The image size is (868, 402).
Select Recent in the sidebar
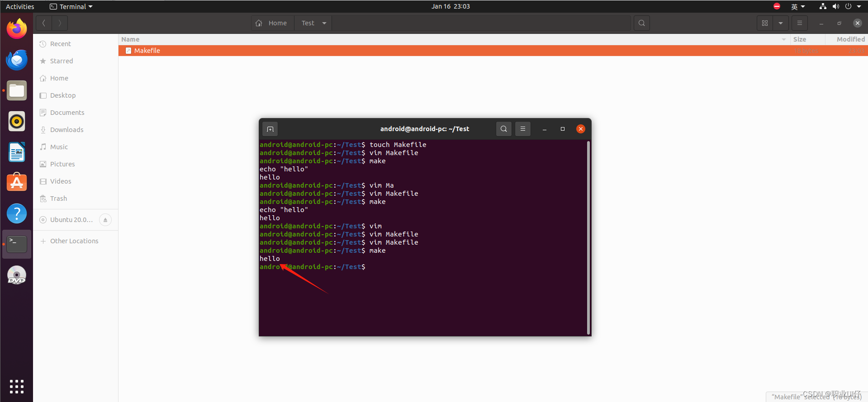76,44
